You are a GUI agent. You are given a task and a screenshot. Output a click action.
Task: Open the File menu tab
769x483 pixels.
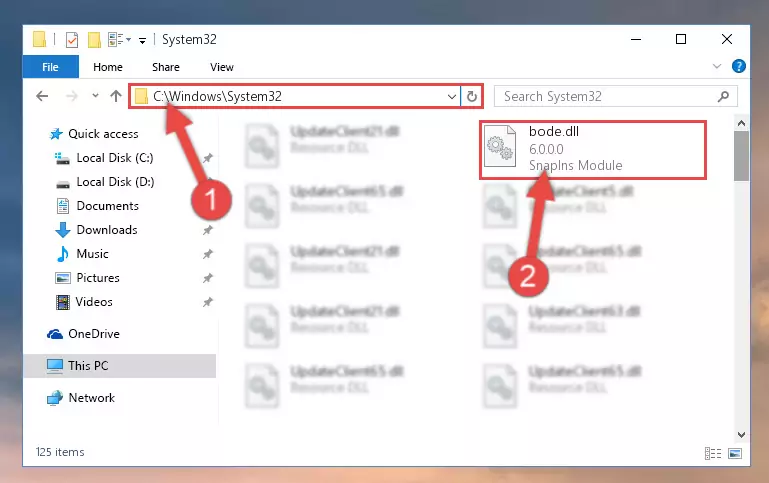coord(51,67)
